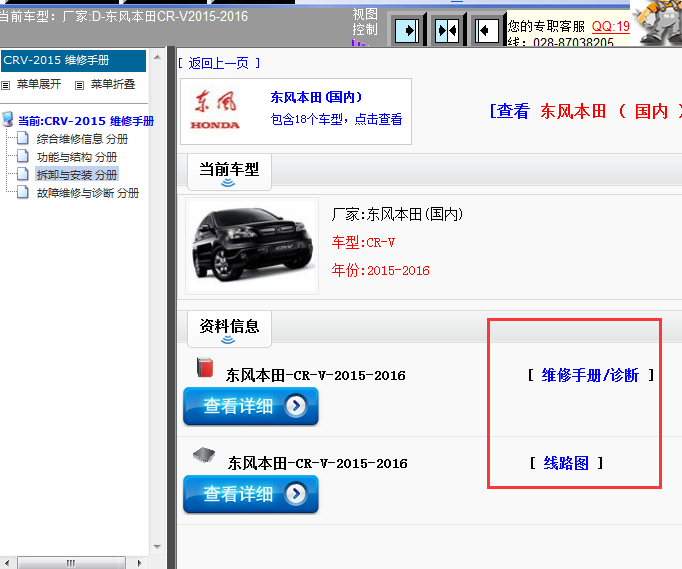Click 查看详细 button for repair manual entry
The height and width of the screenshot is (569, 682).
pos(251,406)
